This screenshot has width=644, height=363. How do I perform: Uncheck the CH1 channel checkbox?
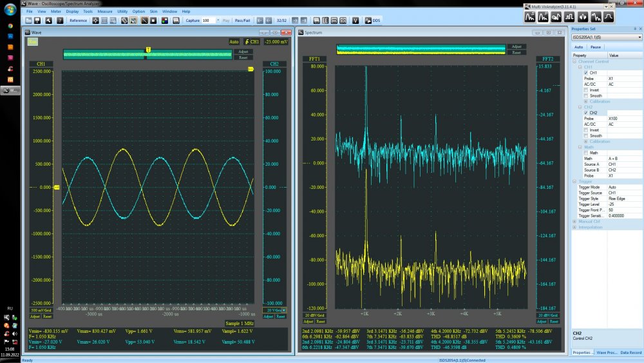pos(586,73)
